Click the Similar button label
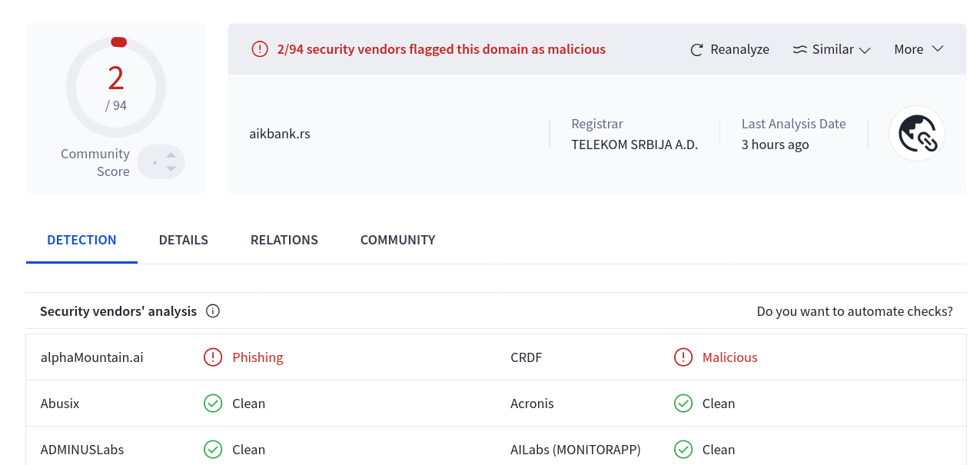Image resolution: width=980 pixels, height=465 pixels. coord(833,49)
